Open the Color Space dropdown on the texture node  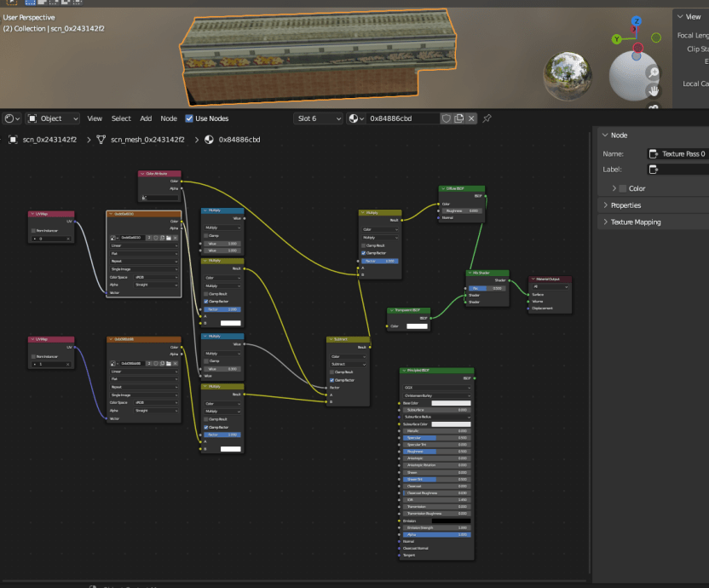click(x=156, y=277)
